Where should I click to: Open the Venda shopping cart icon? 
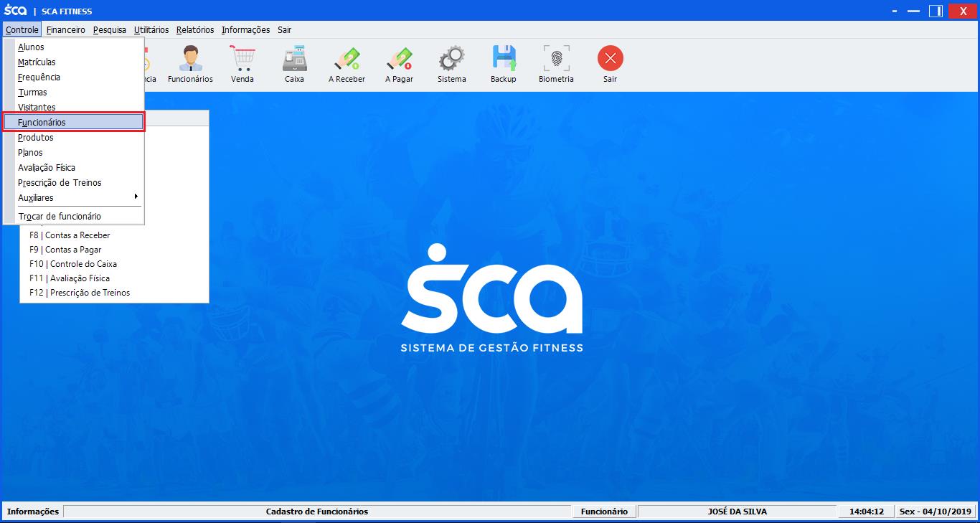pyautogui.click(x=242, y=65)
